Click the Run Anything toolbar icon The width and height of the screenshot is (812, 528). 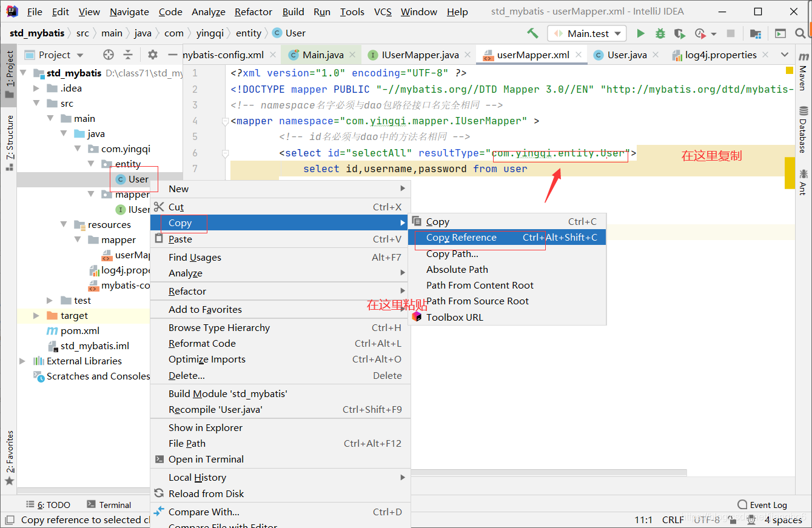(x=780, y=33)
